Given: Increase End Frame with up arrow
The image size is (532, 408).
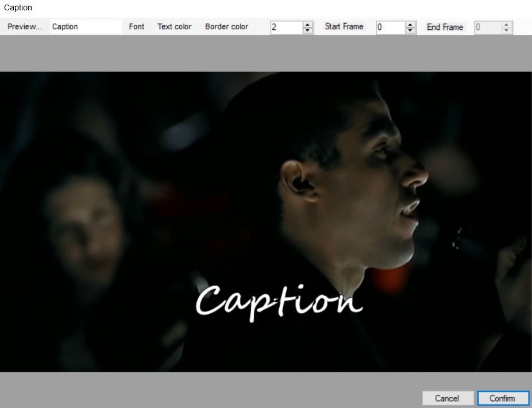Looking at the screenshot, I should [507, 25].
